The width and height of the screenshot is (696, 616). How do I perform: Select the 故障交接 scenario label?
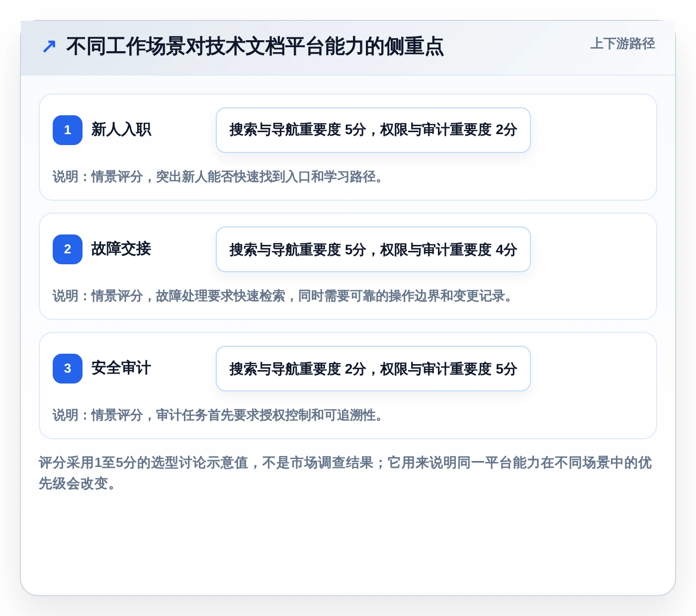pyautogui.click(x=121, y=249)
